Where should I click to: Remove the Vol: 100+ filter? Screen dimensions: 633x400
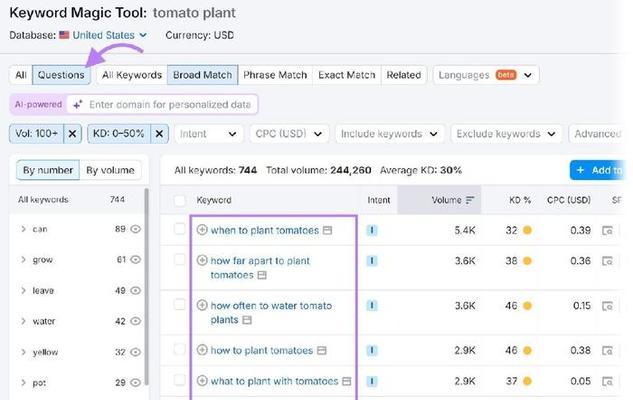click(x=72, y=134)
